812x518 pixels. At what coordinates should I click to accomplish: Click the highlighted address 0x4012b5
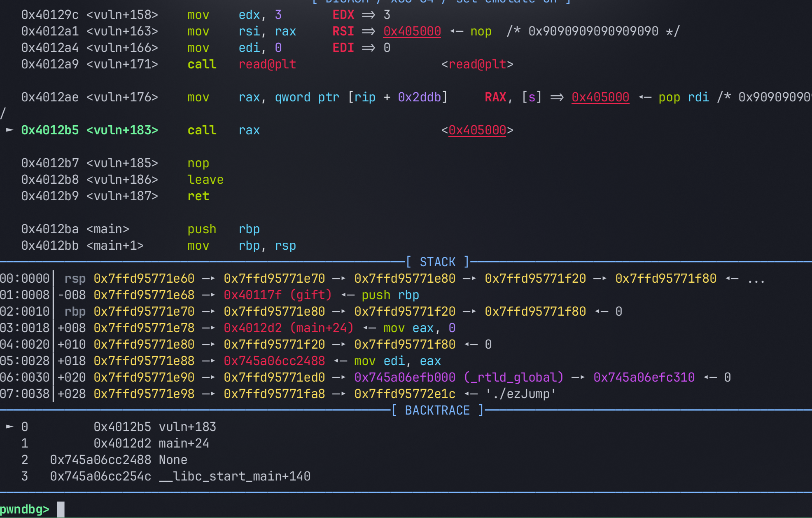pos(50,130)
